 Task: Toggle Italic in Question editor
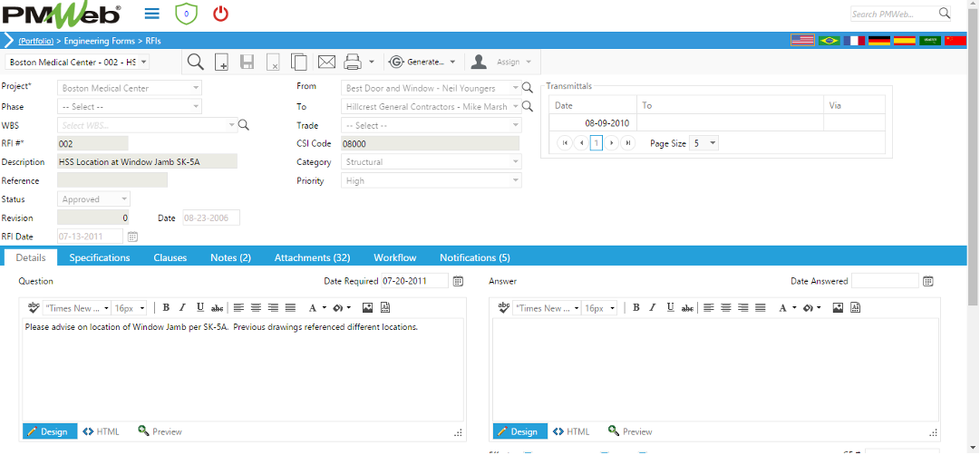[182, 307]
